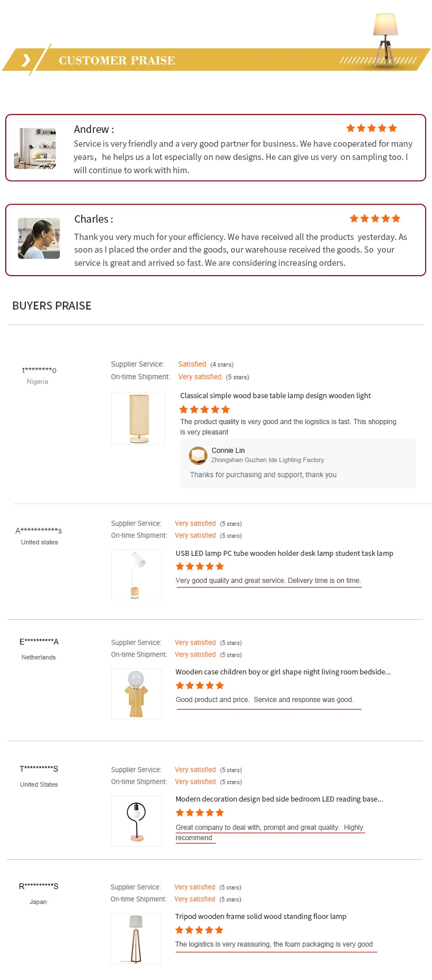Open Charles's profile photo
Screen dimensions: 432x980
point(39,238)
